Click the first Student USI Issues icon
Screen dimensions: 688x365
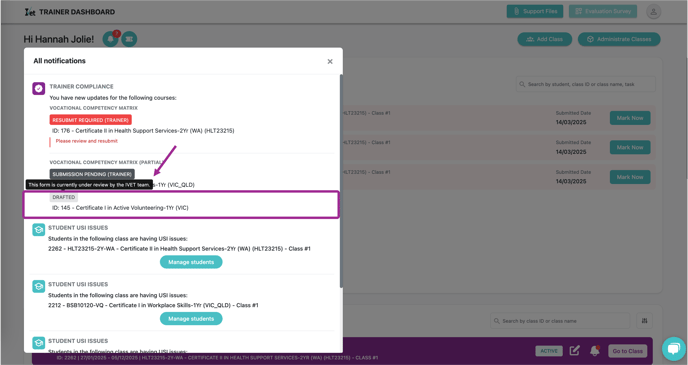click(39, 229)
